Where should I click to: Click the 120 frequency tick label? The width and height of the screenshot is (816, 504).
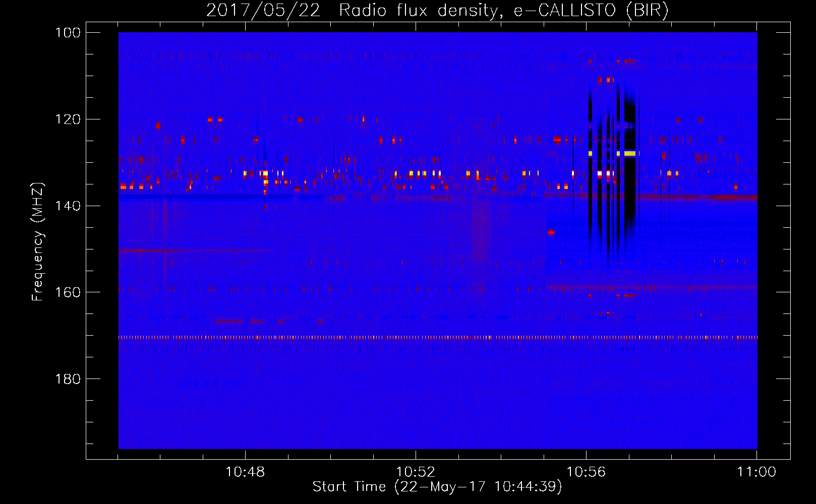coord(67,119)
